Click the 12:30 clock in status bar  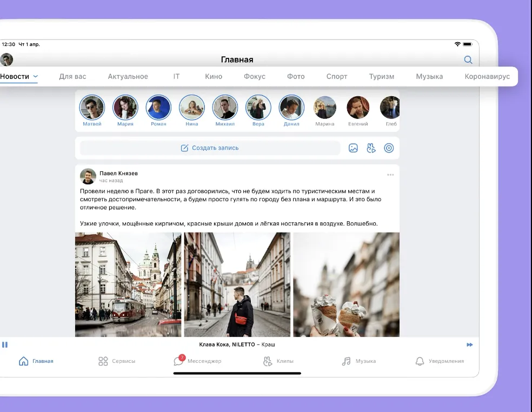pyautogui.click(x=9, y=44)
